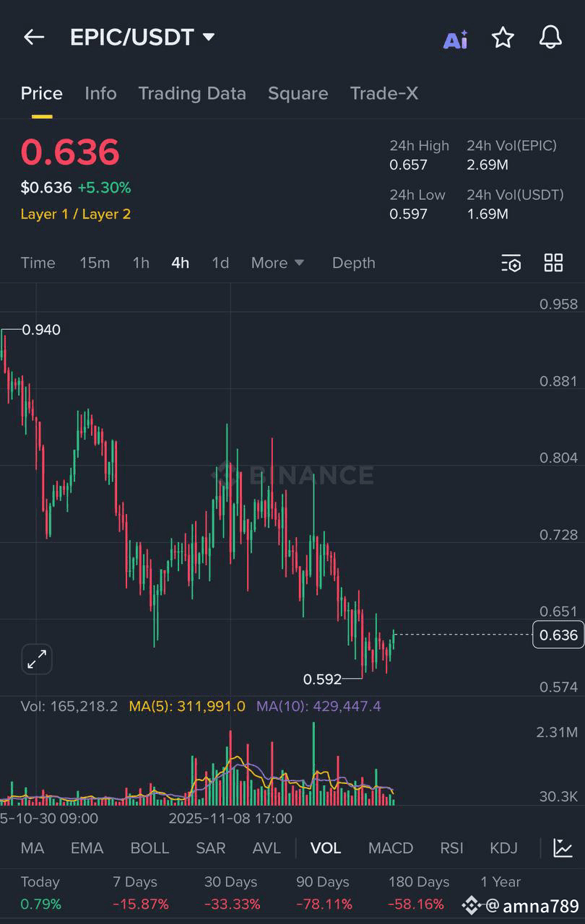The width and height of the screenshot is (585, 924).
Task: Tap the 24h Vol(USDT) 1.69M value
Action: [487, 214]
